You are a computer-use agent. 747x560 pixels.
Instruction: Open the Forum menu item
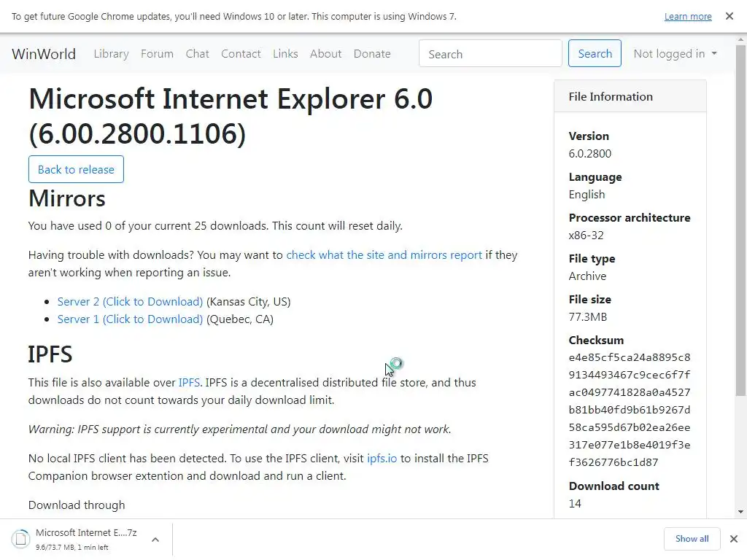pyautogui.click(x=158, y=54)
